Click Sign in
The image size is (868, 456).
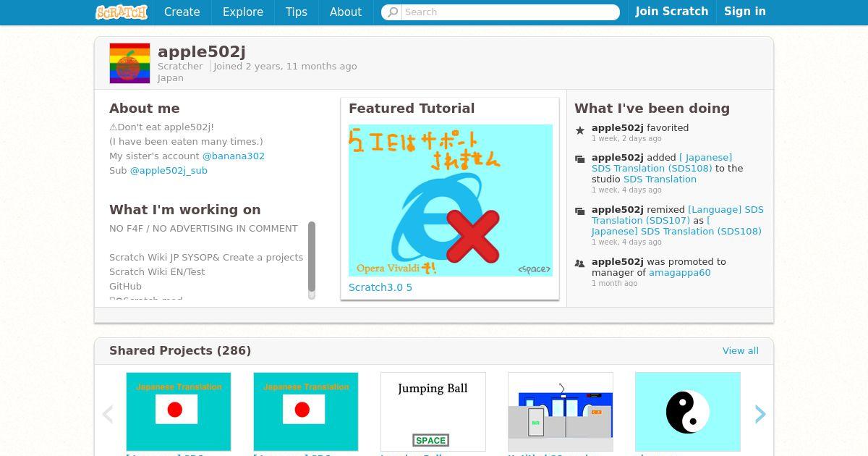(x=745, y=12)
